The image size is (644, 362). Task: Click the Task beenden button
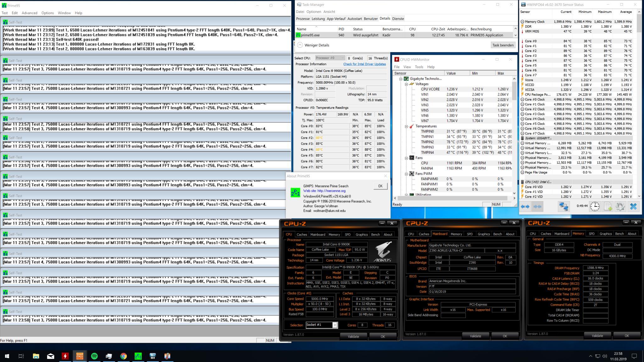502,45
